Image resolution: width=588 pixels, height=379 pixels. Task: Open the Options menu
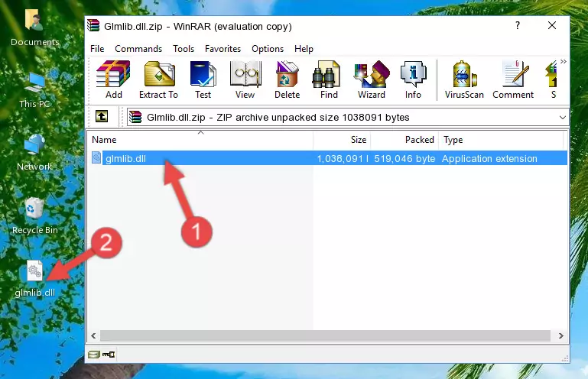pyautogui.click(x=268, y=49)
